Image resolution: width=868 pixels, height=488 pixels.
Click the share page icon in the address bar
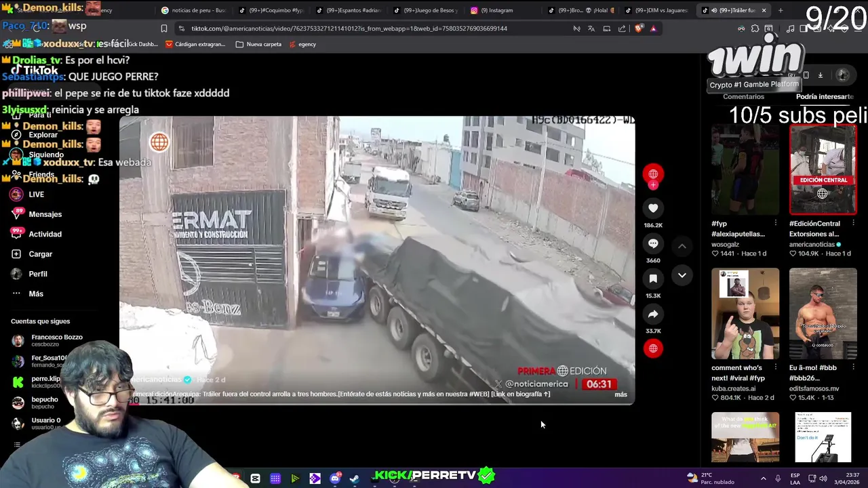622,28
